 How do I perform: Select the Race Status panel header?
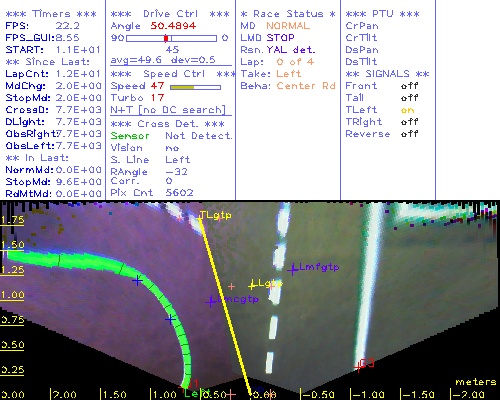click(x=288, y=14)
